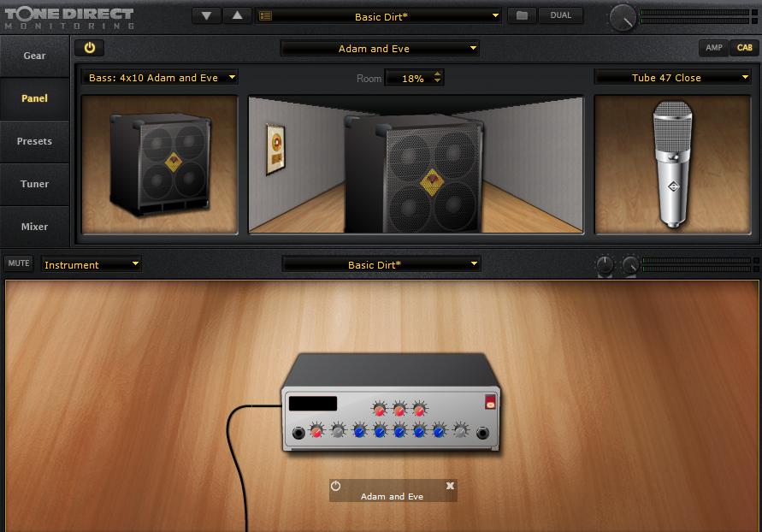
Task: Select the Panel tab
Action: pos(34,98)
